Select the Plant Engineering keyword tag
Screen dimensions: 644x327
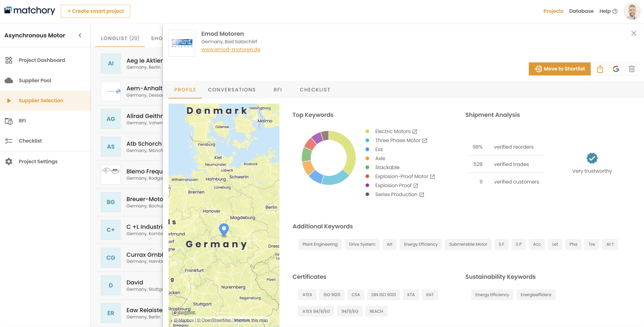(320, 244)
